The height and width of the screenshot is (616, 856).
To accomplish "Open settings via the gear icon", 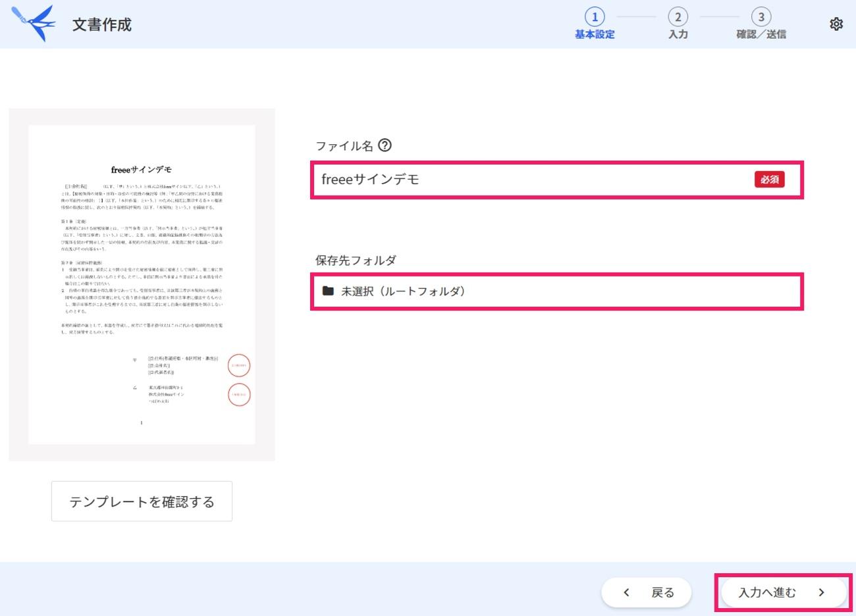I will click(836, 24).
